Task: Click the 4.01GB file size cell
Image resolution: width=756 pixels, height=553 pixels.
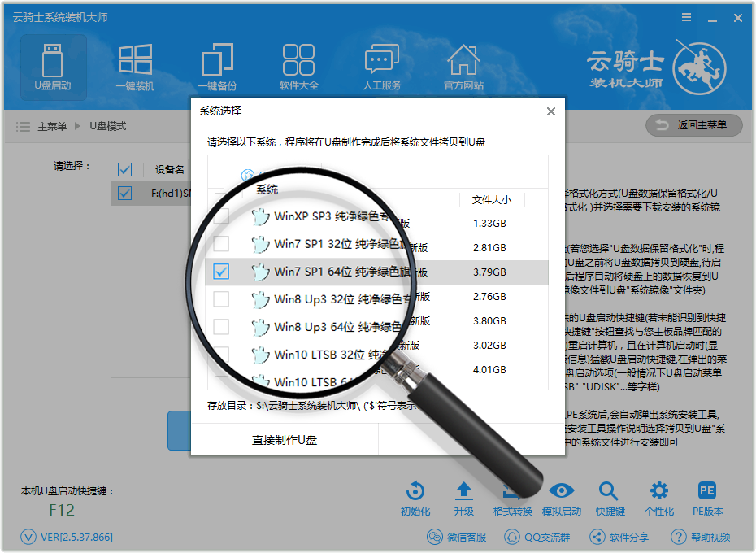Action: coord(489,370)
